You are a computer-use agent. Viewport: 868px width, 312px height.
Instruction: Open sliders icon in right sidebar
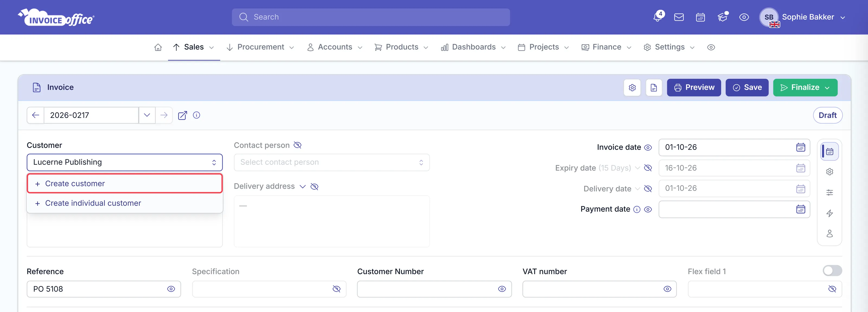tap(829, 192)
